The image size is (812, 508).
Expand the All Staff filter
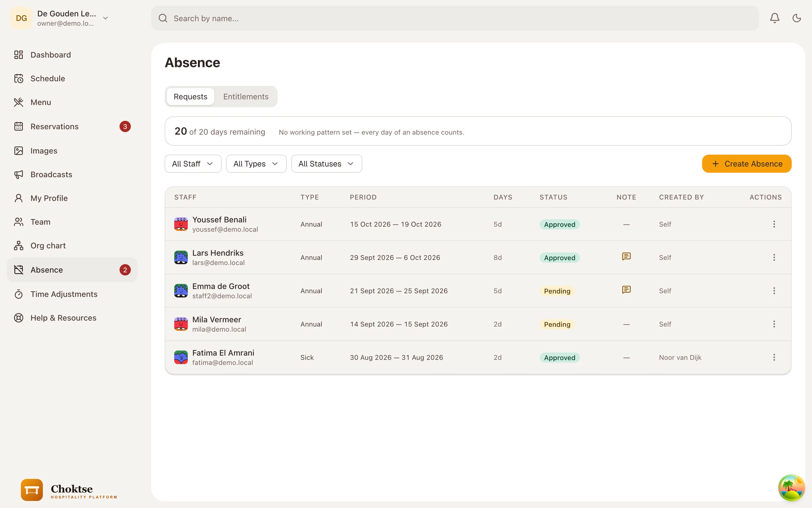(193, 164)
